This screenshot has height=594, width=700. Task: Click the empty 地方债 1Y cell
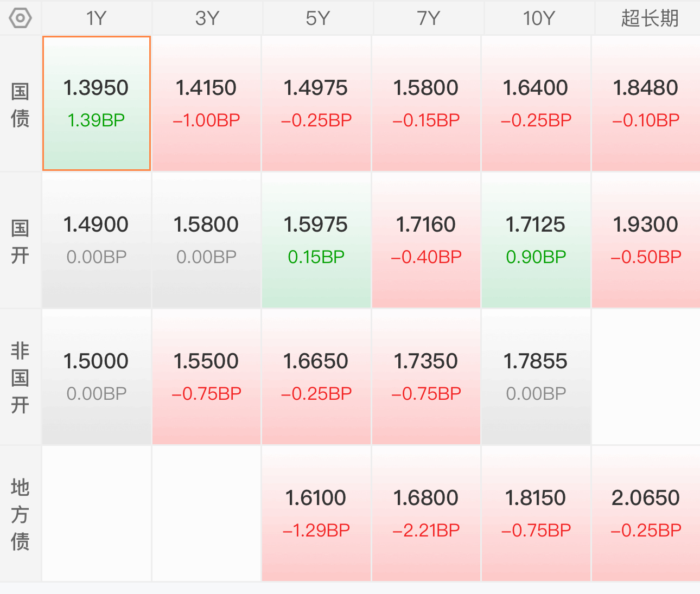pyautogui.click(x=97, y=514)
